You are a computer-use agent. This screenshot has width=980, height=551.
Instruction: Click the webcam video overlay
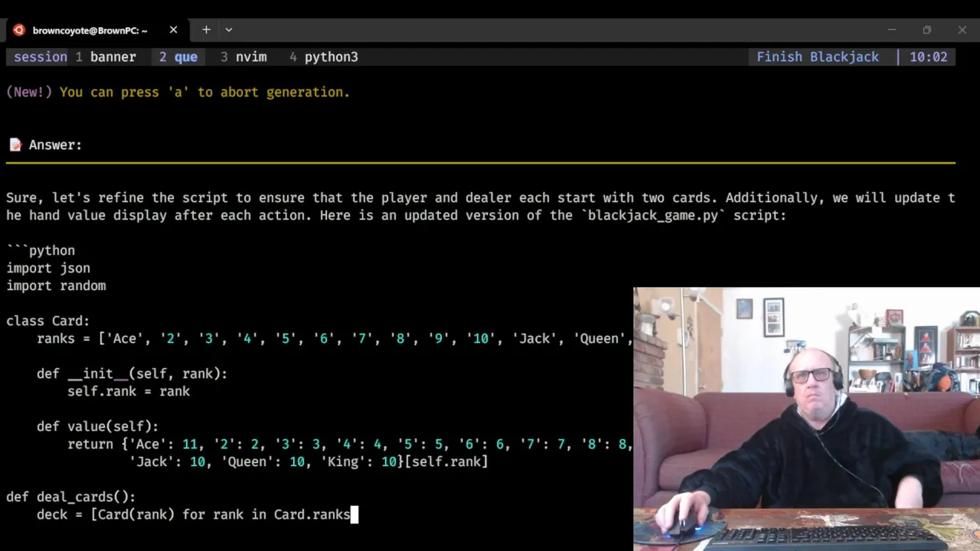(x=806, y=419)
